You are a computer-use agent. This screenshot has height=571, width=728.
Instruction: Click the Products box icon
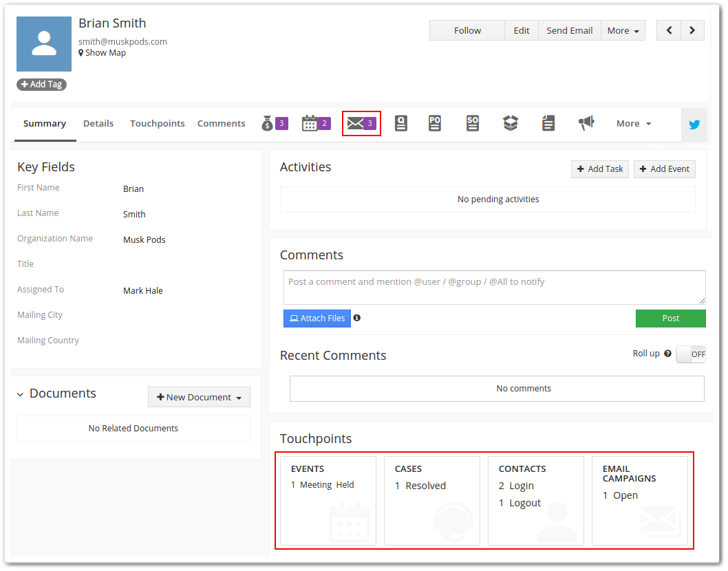click(511, 122)
